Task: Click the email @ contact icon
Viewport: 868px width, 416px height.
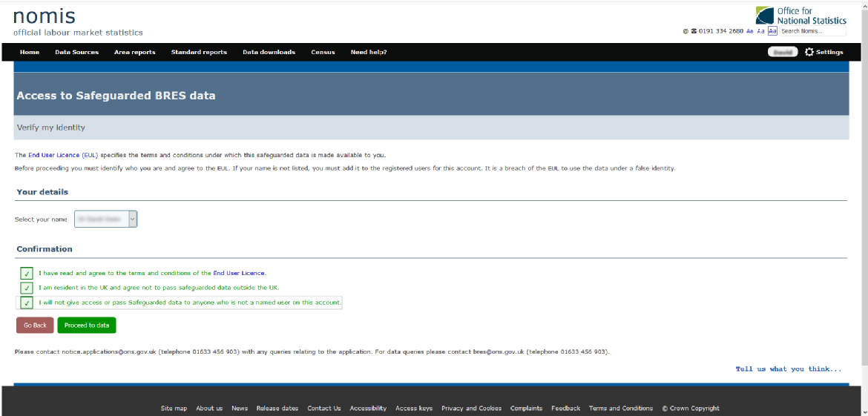Action: pos(685,31)
